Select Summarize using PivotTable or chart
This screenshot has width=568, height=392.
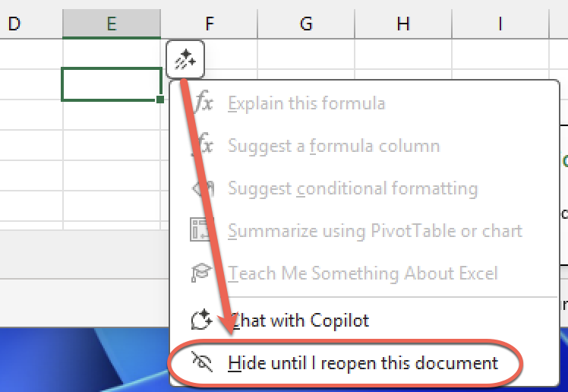(375, 231)
